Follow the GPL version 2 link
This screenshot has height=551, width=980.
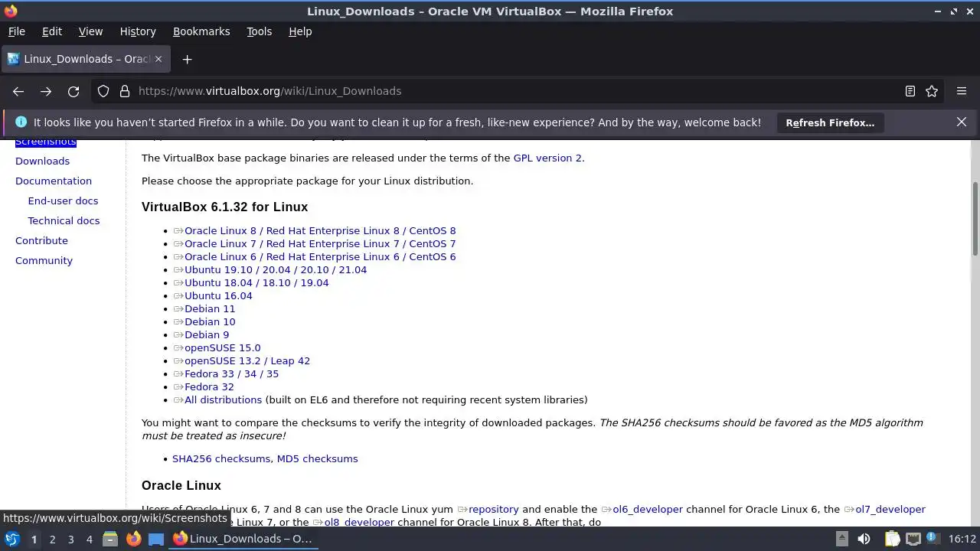tap(547, 158)
